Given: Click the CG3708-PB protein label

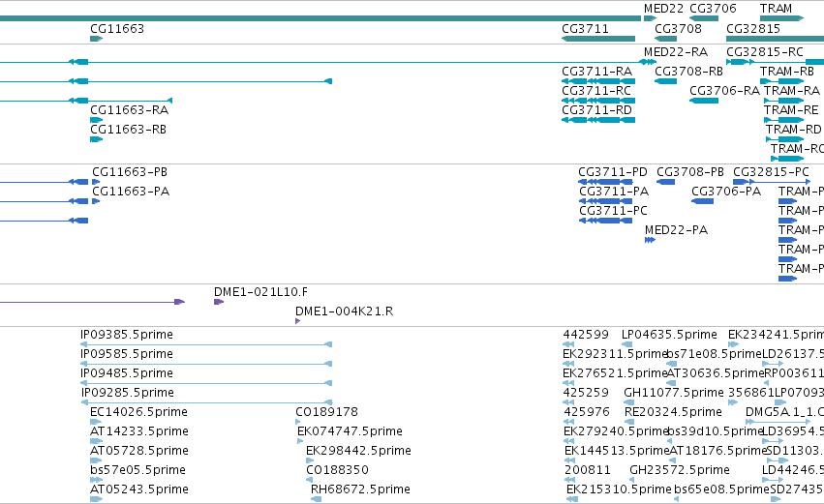Looking at the screenshot, I should click(690, 172).
